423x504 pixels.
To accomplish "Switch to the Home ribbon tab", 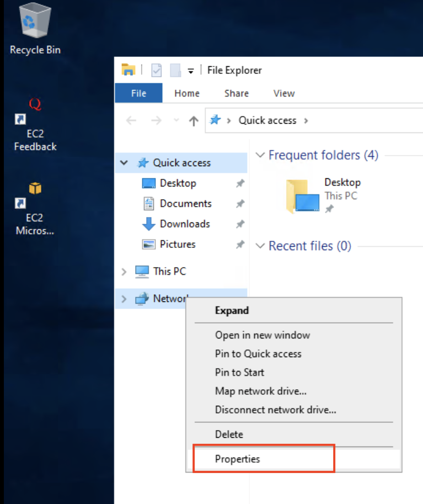I will [x=187, y=93].
